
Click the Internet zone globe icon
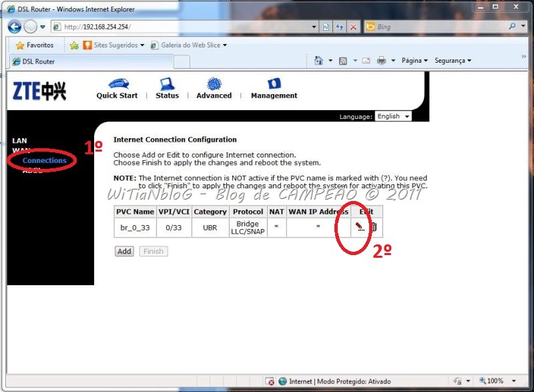[x=282, y=381]
